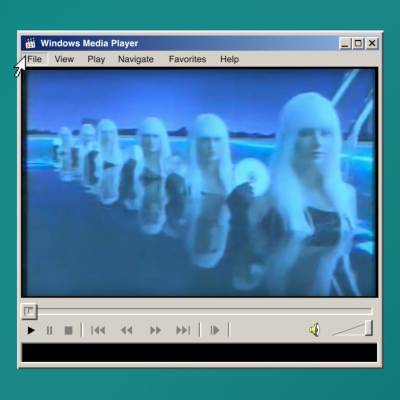The height and width of the screenshot is (400, 400).
Task: Skip to next track
Action: tap(183, 330)
